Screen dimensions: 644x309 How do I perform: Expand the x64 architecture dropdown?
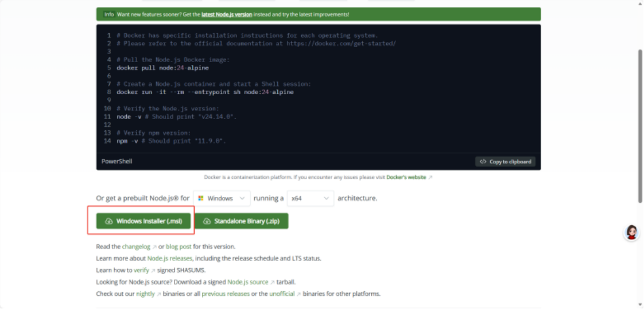pyautogui.click(x=310, y=198)
